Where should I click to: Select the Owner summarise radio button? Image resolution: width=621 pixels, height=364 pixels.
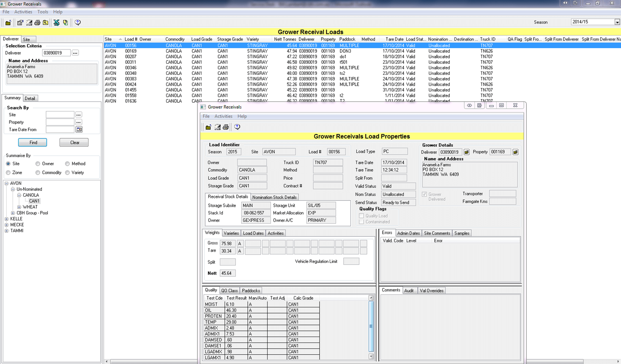(x=38, y=164)
